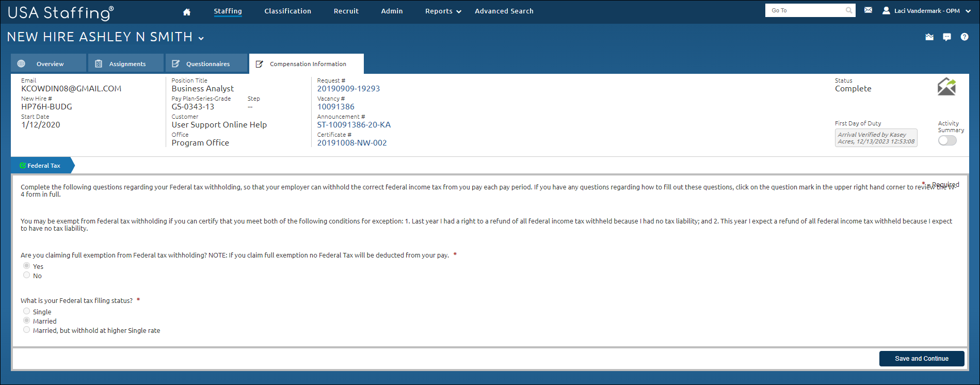Expand the New Hire Ashley N Smith chevron
The image size is (980, 385).
click(x=201, y=38)
